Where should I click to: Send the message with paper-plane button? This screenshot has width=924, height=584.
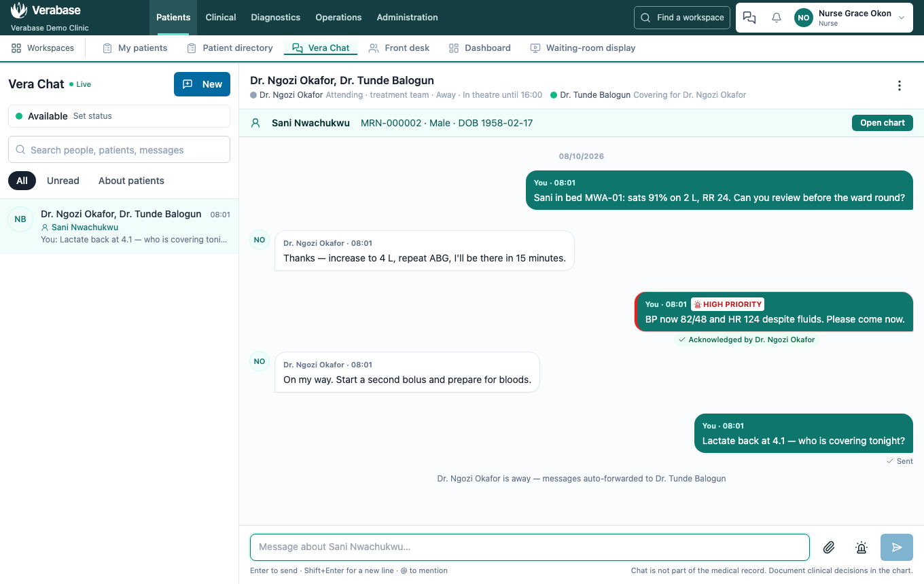(897, 547)
